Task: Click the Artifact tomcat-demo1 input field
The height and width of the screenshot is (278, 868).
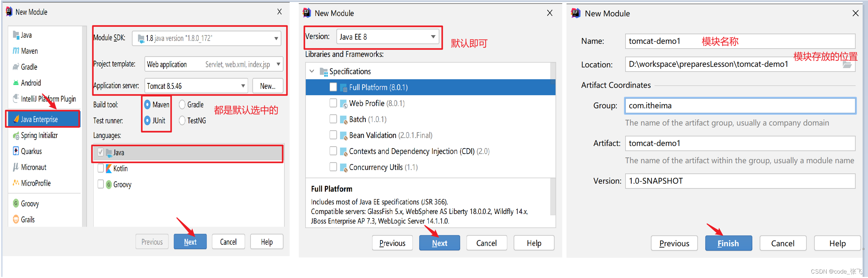Action: pyautogui.click(x=740, y=143)
